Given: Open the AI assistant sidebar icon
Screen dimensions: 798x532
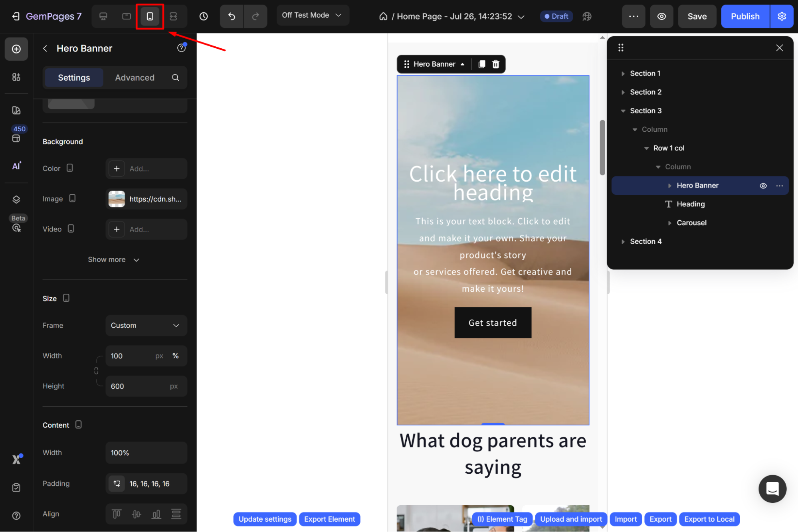Looking at the screenshot, I should click(x=16, y=166).
